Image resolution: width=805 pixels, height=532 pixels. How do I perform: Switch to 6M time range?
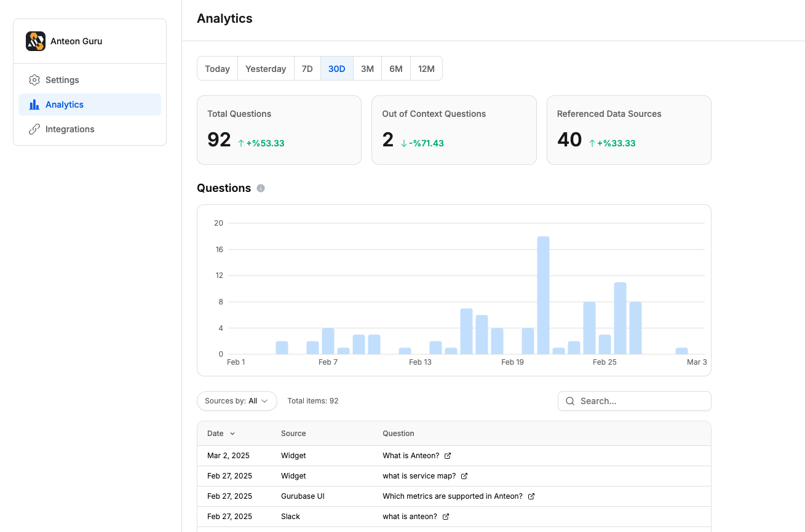[396, 68]
